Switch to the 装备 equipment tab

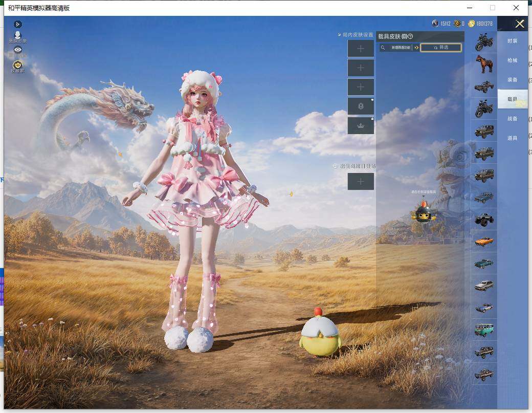(x=513, y=79)
